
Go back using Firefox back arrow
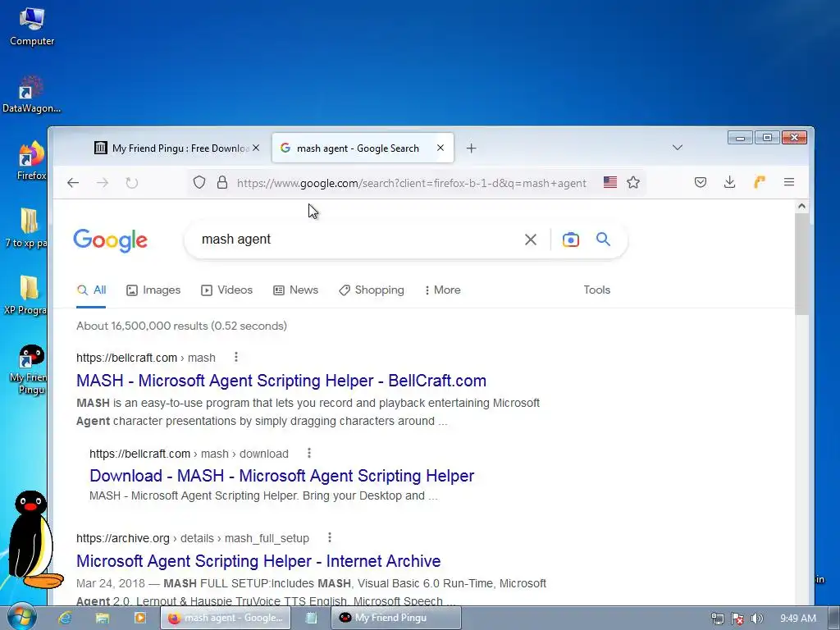click(x=73, y=183)
